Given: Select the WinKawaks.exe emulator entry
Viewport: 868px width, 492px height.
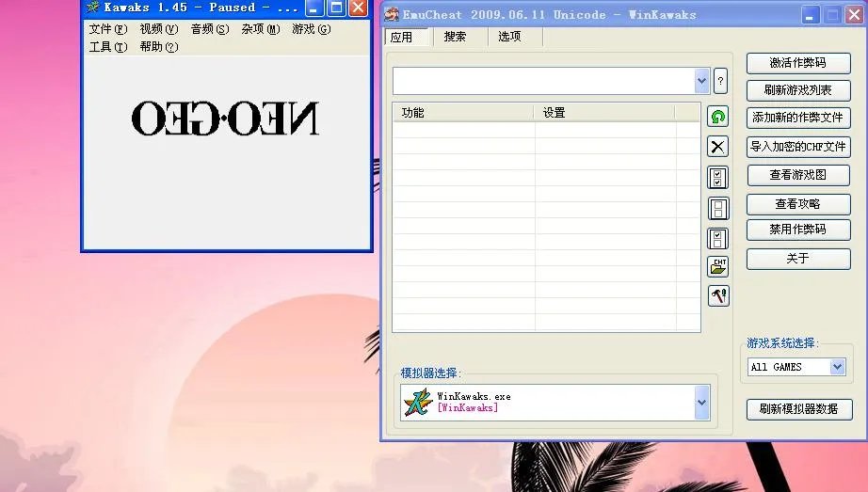Looking at the screenshot, I should pos(548,403).
